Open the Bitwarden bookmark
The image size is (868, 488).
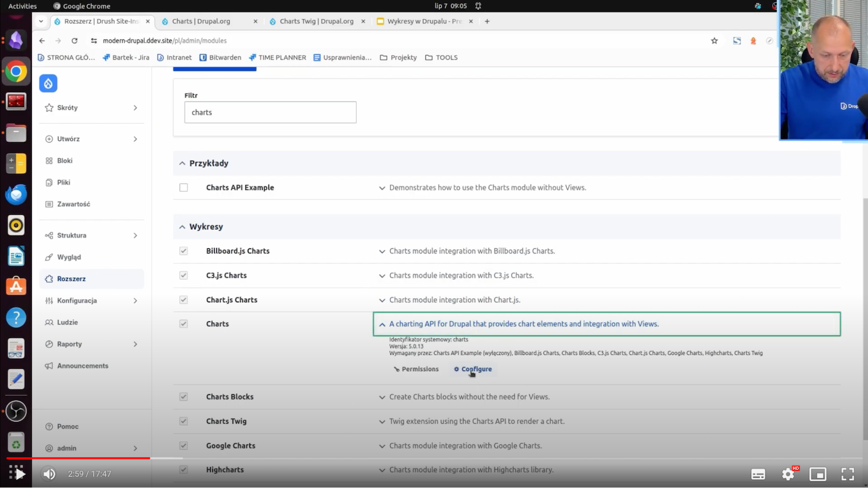220,57
